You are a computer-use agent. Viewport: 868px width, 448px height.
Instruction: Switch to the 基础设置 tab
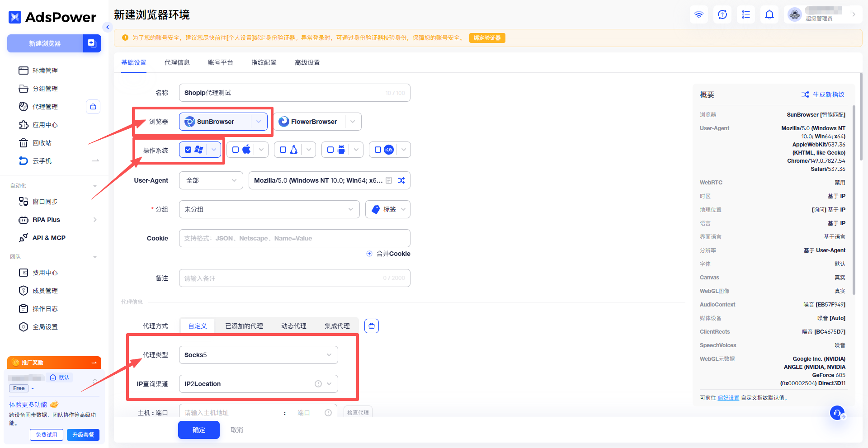134,62
